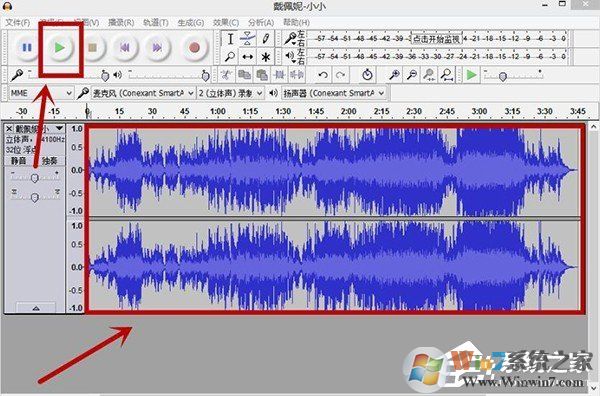
Task: Zoom in using the toolbar magnifier
Action: point(394,75)
